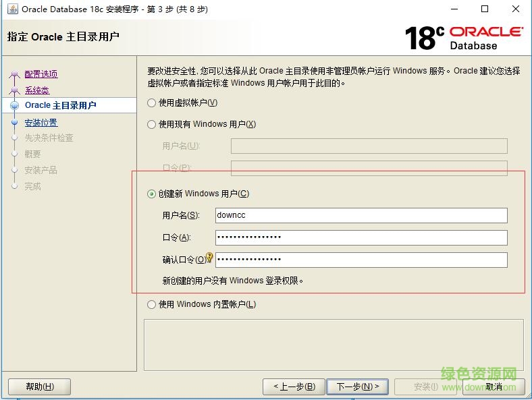Close the Oracle installer window
Image resolution: width=532 pixels, height=400 pixels.
516,9
